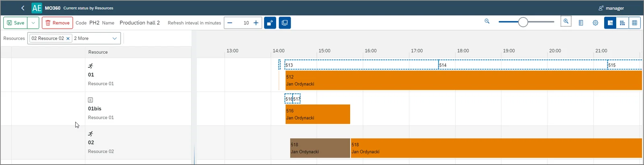Viewport: 644px width, 165px height.
Task: Select planned operation 514 dashed bar
Action: click(x=523, y=65)
